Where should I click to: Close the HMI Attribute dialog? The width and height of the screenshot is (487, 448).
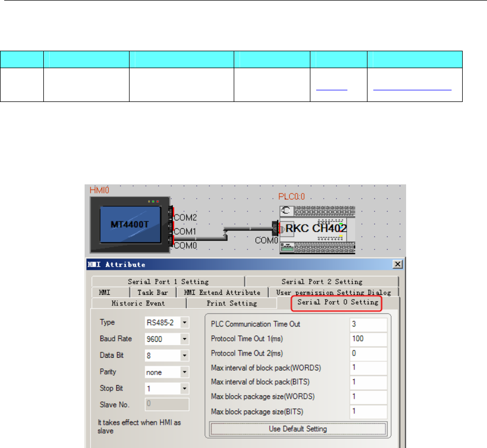(398, 264)
